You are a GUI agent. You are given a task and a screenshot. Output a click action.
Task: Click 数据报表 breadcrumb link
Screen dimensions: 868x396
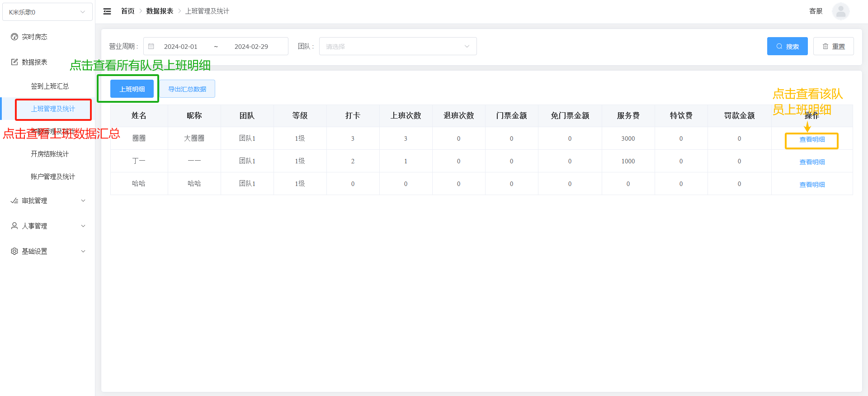[160, 11]
